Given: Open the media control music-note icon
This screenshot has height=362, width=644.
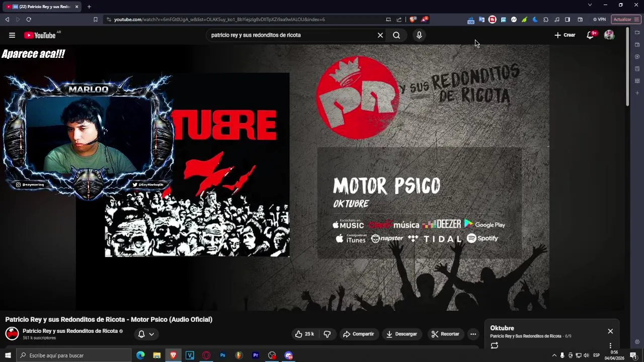Looking at the screenshot, I should 557,20.
